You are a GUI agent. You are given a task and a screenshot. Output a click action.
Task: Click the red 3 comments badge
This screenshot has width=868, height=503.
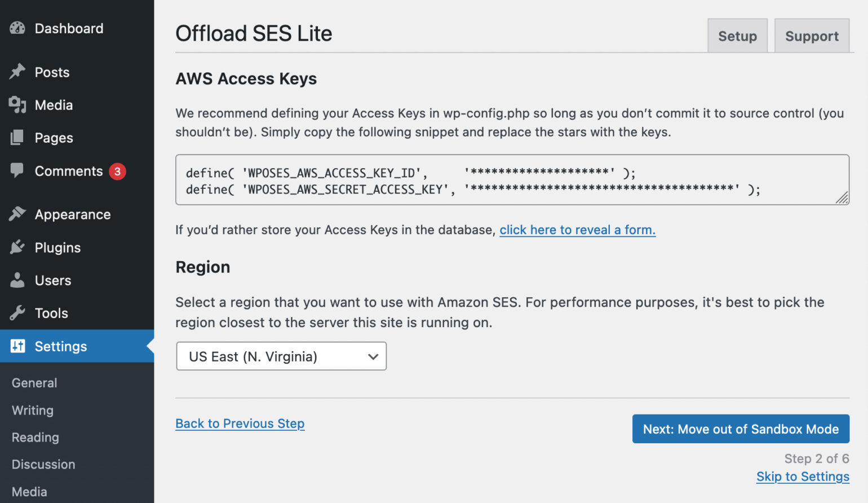coord(117,171)
